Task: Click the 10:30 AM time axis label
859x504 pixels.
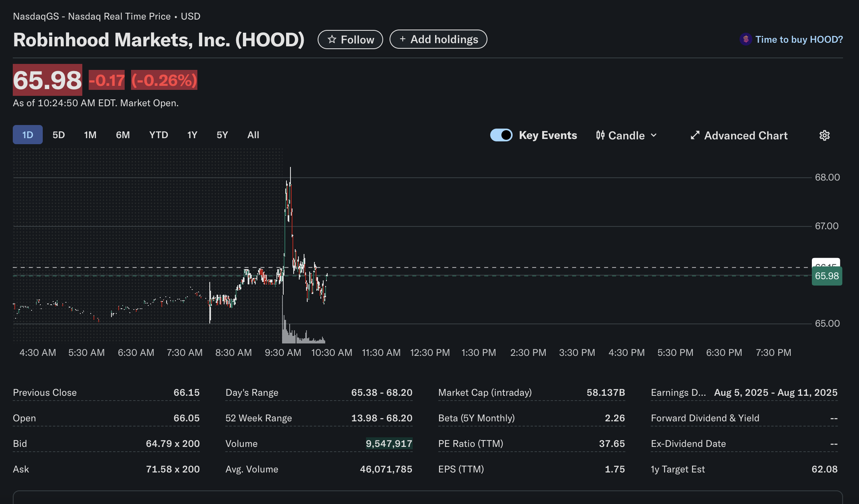Action: 332,353
